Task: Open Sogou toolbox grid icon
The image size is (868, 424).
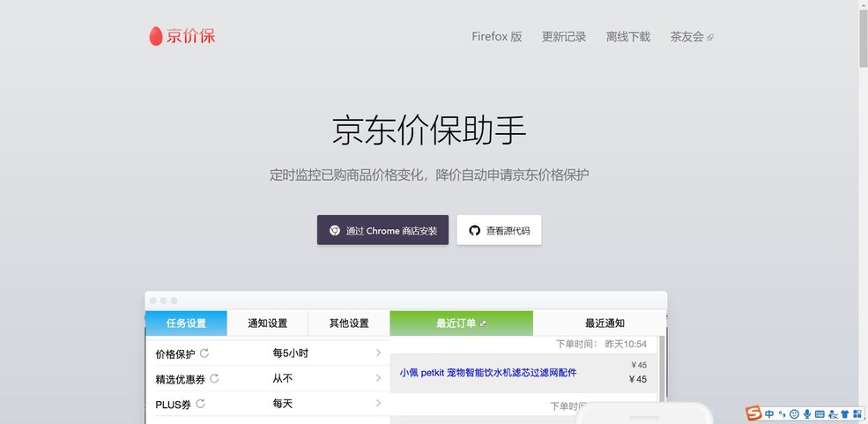Action: (857, 413)
